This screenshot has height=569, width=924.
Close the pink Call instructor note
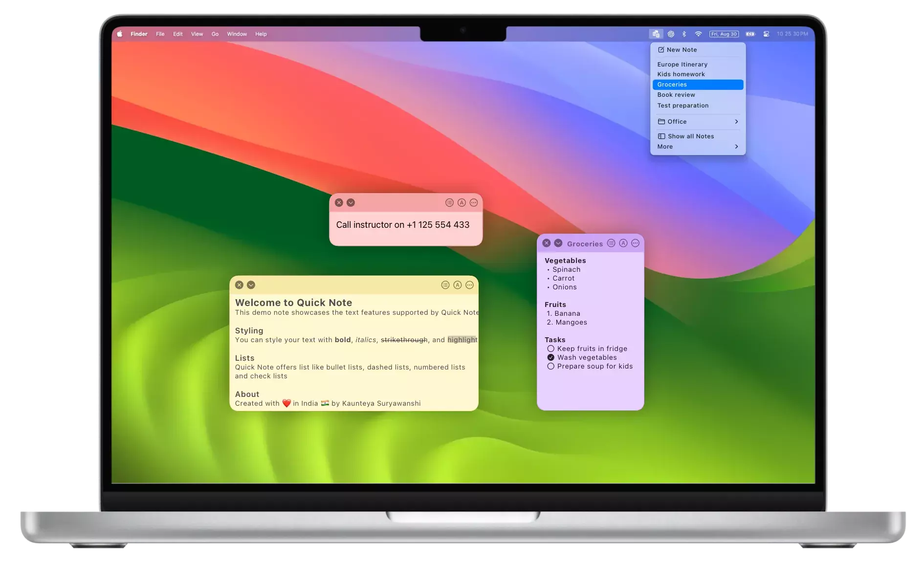tap(339, 202)
